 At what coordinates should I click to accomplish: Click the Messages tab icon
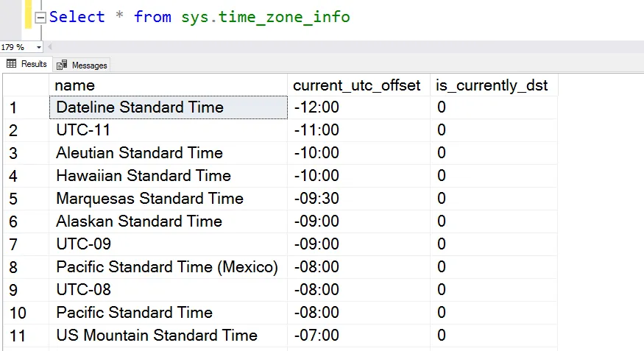click(62, 65)
